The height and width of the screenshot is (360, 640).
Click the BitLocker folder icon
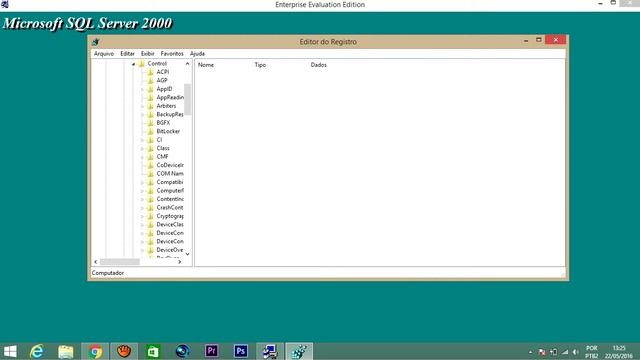pyautogui.click(x=150, y=131)
